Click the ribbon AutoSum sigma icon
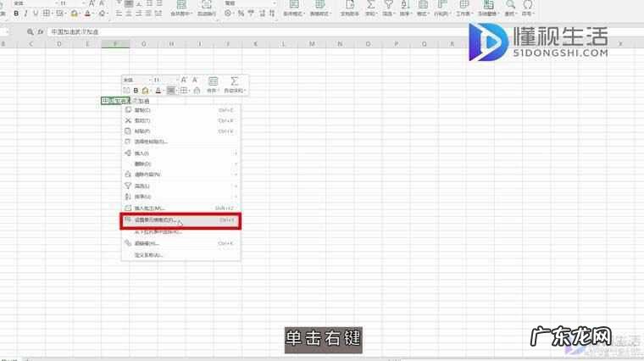 click(x=370, y=5)
